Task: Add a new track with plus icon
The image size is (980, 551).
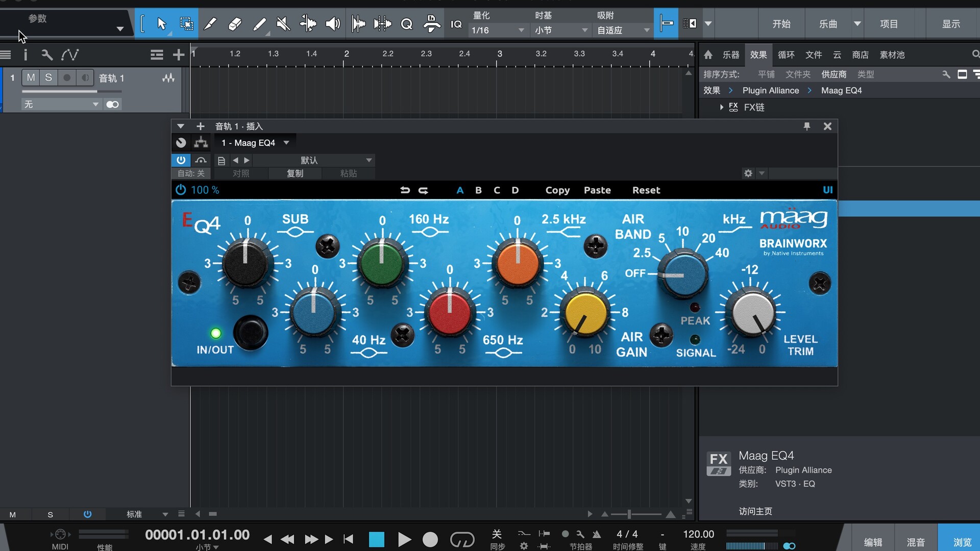Action: coord(178,55)
